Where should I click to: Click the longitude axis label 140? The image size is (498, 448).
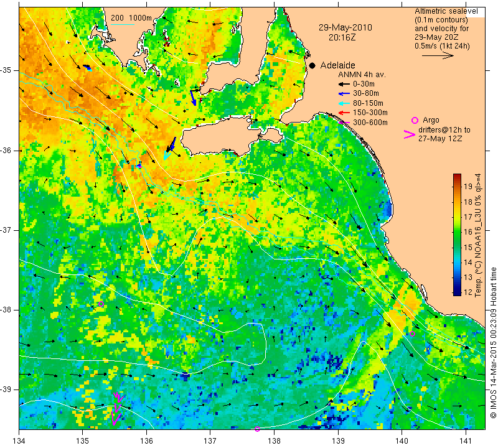402,441
